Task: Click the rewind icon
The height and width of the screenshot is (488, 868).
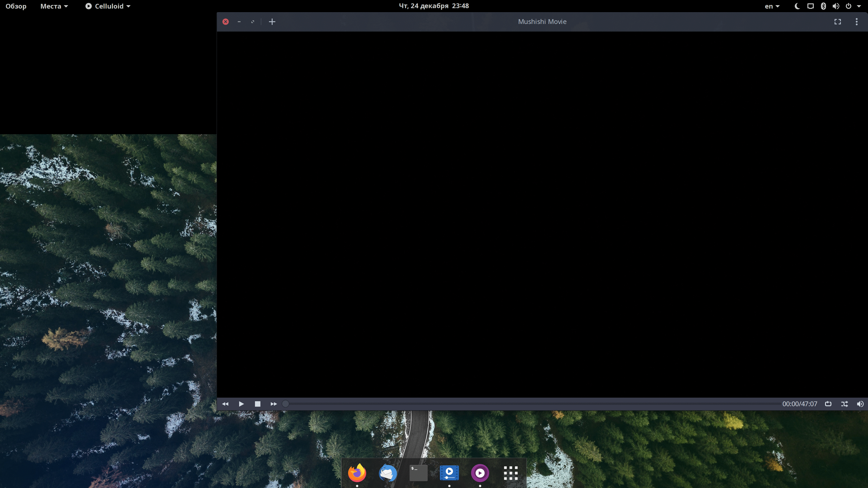Action: (x=225, y=404)
